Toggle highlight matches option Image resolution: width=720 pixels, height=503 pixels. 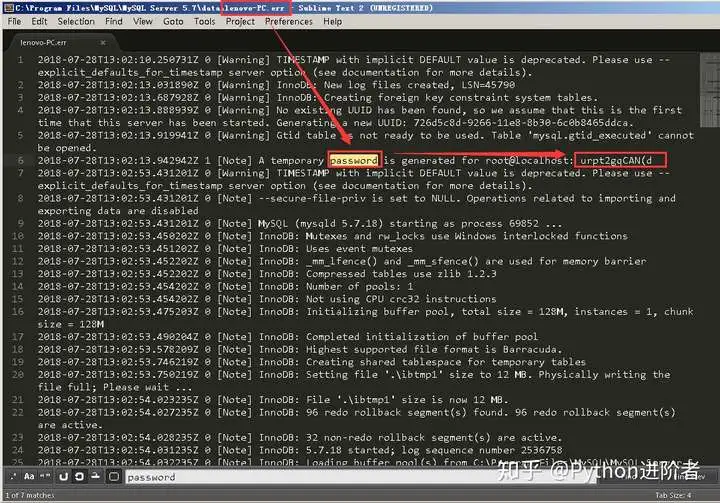tap(113, 476)
